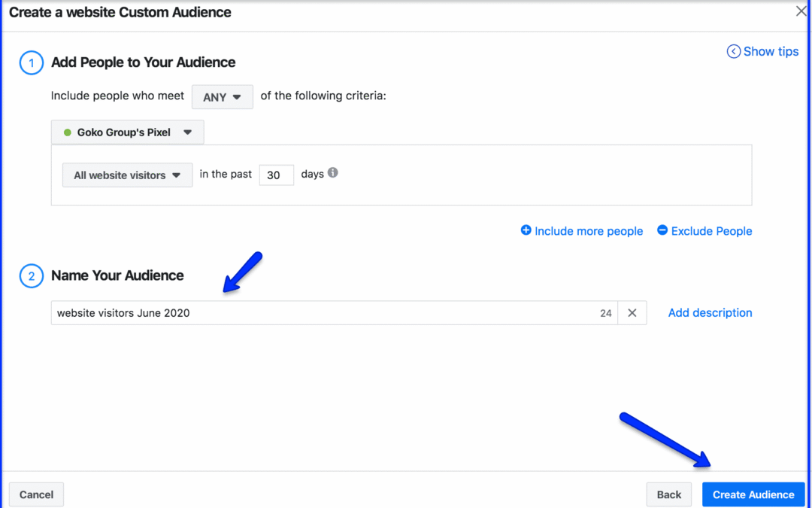Click Include more people
This screenshot has height=508, width=812.
(x=588, y=231)
